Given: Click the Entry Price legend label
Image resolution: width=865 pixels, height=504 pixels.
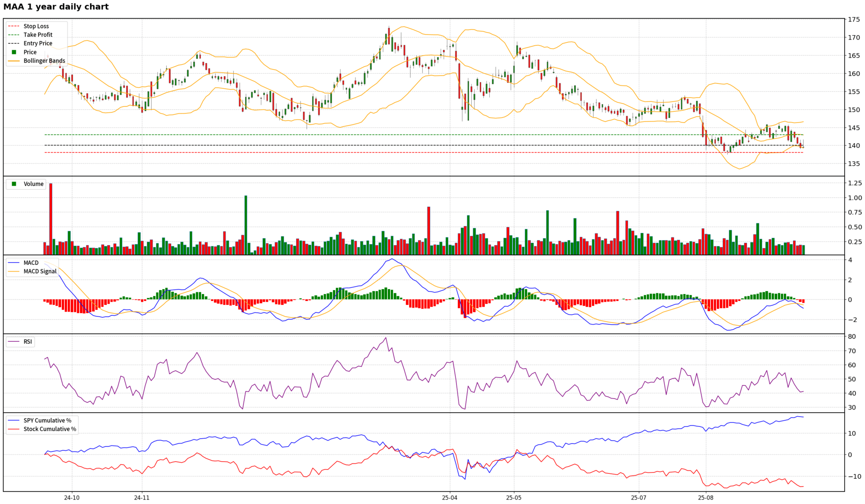Looking at the screenshot, I should tap(38, 43).
